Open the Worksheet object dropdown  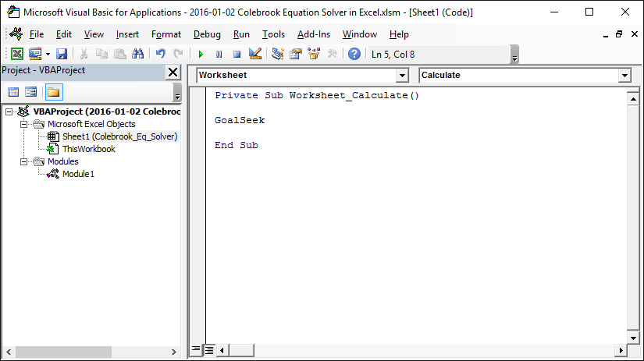tap(402, 75)
